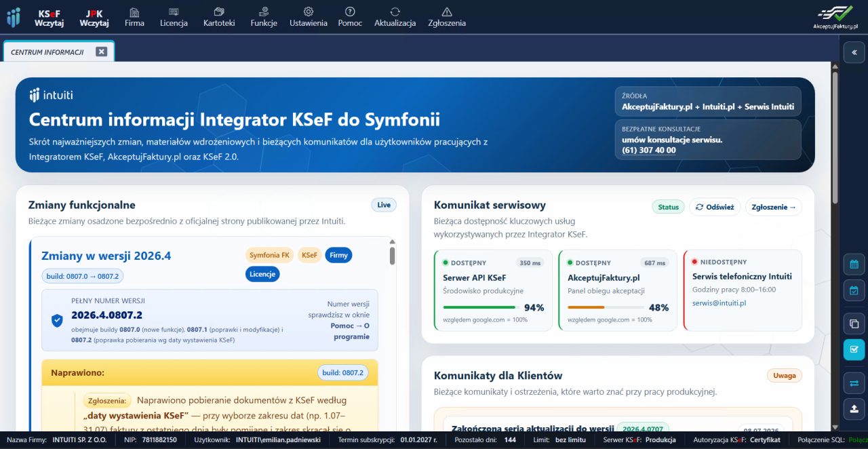Click the Serwer KSeF Produkcja status entry
868x449 pixels.
tap(639, 440)
